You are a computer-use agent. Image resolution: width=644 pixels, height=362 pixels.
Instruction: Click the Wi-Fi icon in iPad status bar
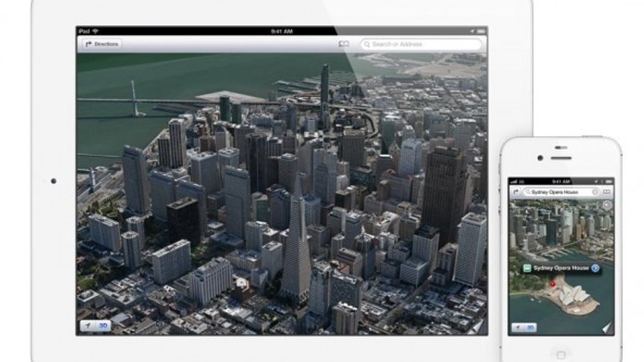[x=95, y=31]
